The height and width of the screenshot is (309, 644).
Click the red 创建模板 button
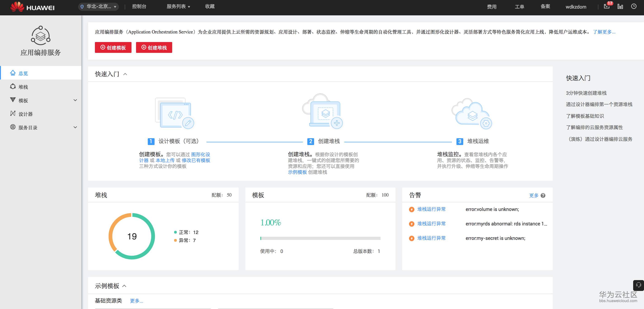(x=113, y=47)
